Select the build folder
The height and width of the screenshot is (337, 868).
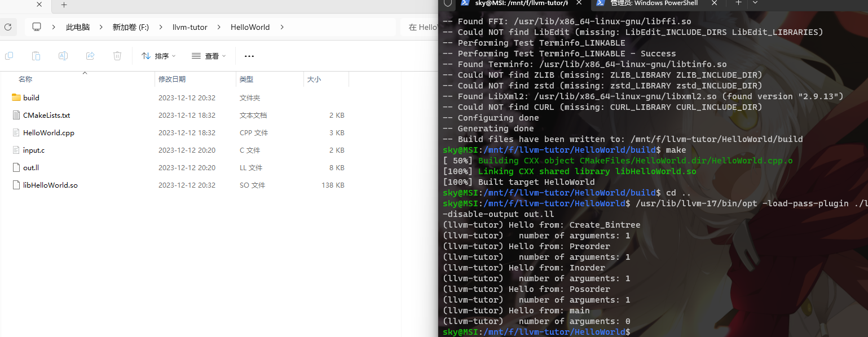31,97
